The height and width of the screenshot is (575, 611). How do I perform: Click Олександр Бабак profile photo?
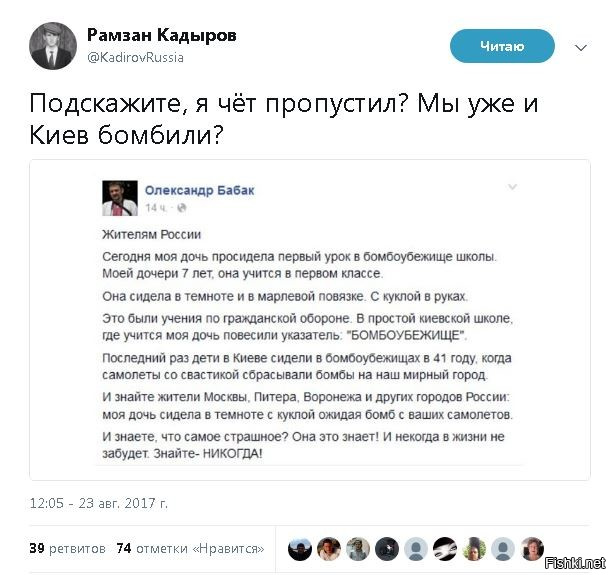(120, 198)
